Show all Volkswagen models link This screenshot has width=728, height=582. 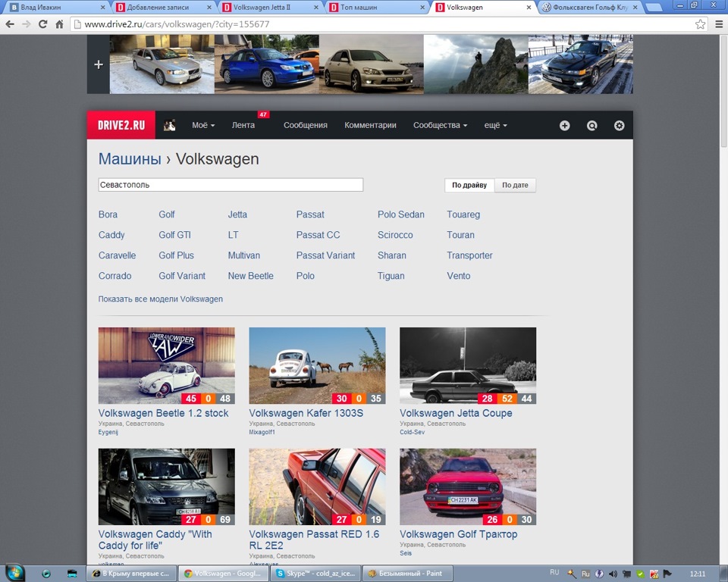click(x=161, y=299)
